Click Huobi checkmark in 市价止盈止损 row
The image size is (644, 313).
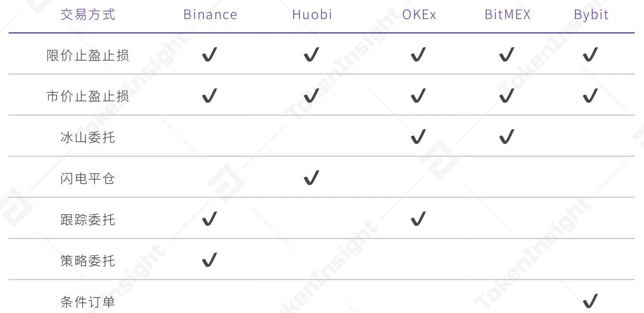coord(311,96)
